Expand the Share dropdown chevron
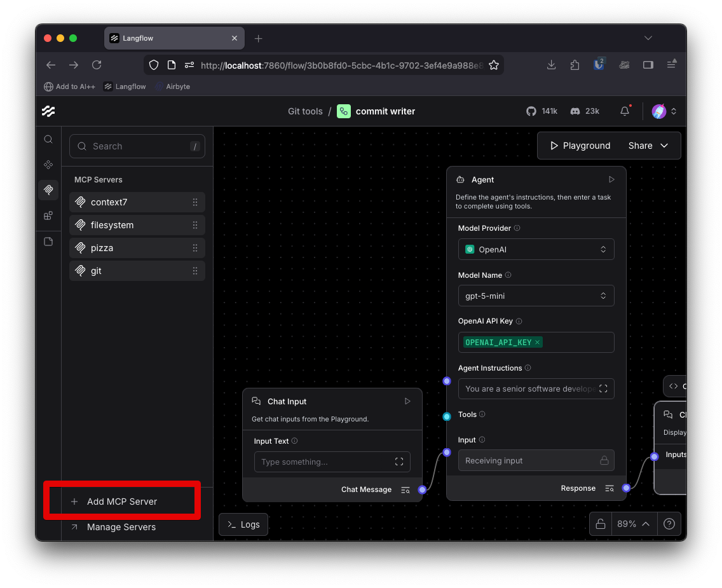The image size is (722, 588). (x=664, y=145)
